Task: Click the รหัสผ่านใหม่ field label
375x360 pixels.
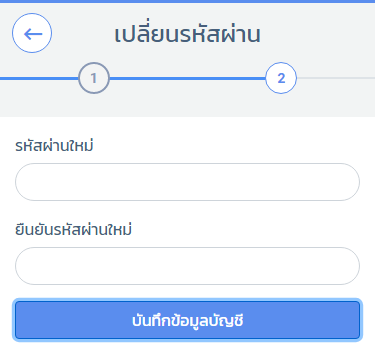Action: [x=54, y=146]
